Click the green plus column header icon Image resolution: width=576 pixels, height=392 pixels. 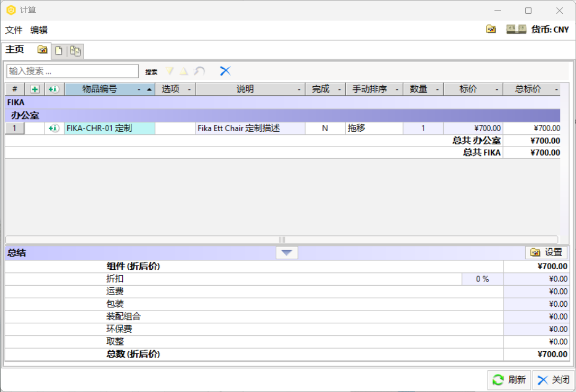35,89
